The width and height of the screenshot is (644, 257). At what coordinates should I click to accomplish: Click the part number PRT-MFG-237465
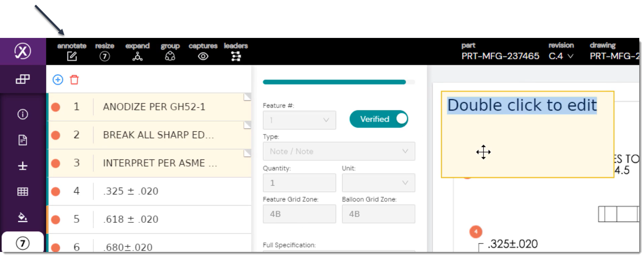(x=500, y=56)
